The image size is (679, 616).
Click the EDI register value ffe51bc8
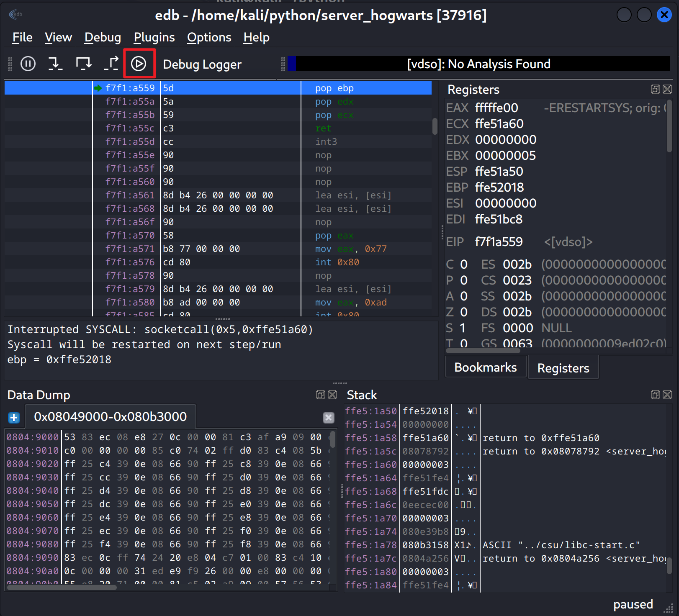499,219
